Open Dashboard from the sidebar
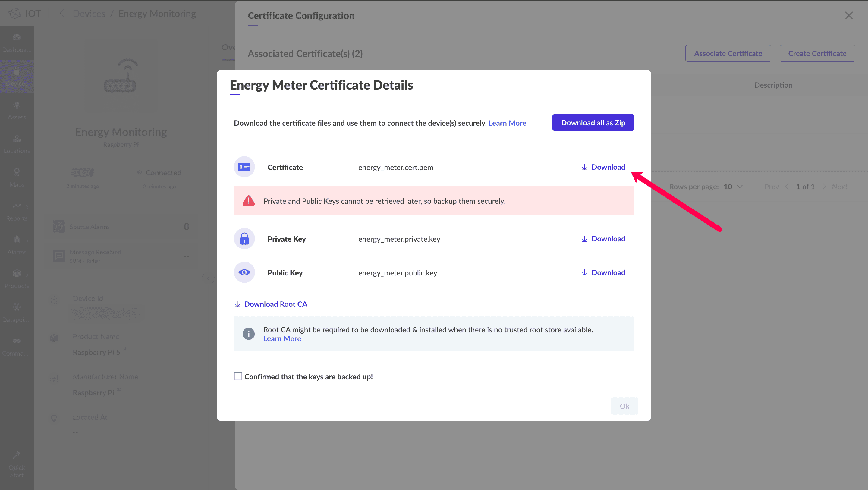Viewport: 868px width, 490px height. click(x=17, y=43)
